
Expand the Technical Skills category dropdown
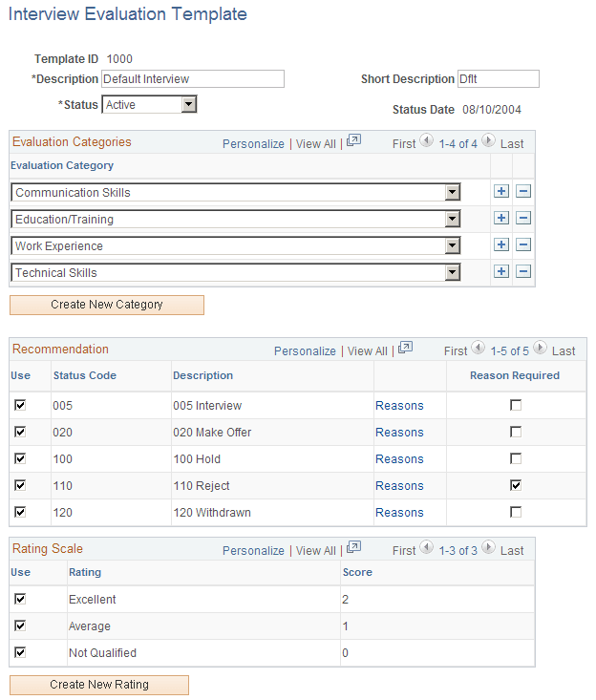coord(452,272)
